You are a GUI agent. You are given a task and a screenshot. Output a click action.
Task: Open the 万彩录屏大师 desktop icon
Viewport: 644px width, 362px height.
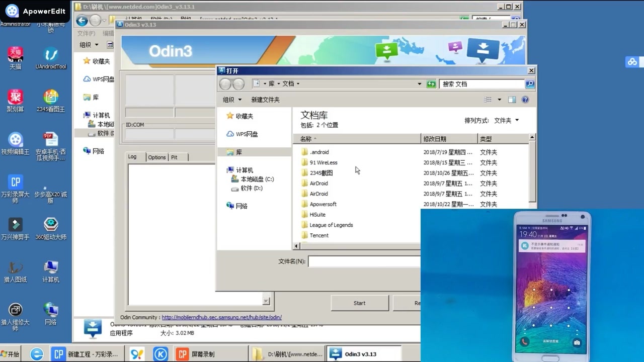[15, 189]
